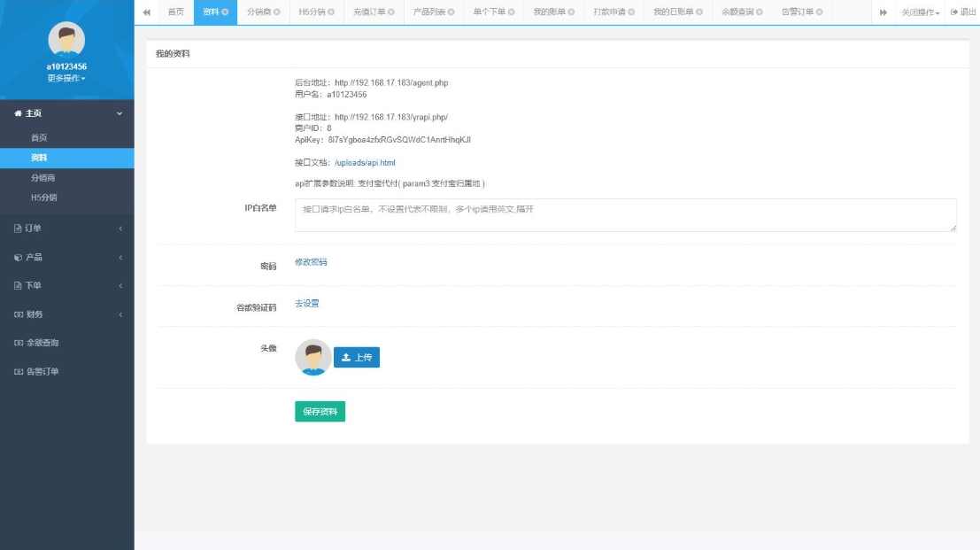This screenshot has height=550, width=980.
Task: Open the 修改密码 change password link
Action: 311,262
